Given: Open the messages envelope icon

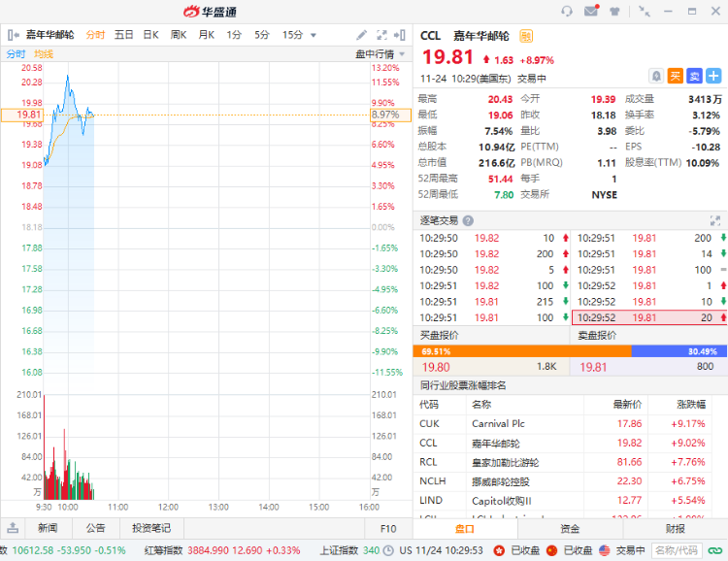Looking at the screenshot, I should [591, 12].
